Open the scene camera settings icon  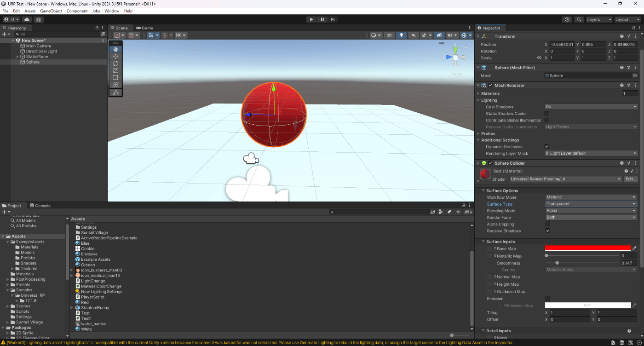coord(453,35)
